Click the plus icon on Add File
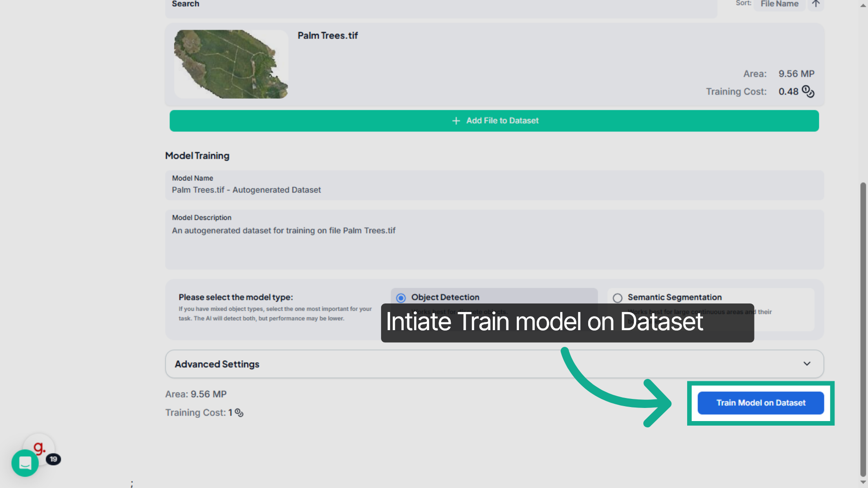 456,121
